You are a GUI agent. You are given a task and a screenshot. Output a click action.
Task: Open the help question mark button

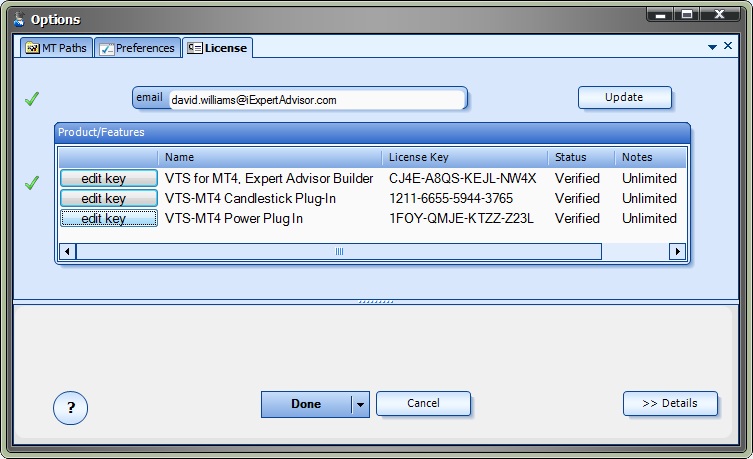[71, 408]
